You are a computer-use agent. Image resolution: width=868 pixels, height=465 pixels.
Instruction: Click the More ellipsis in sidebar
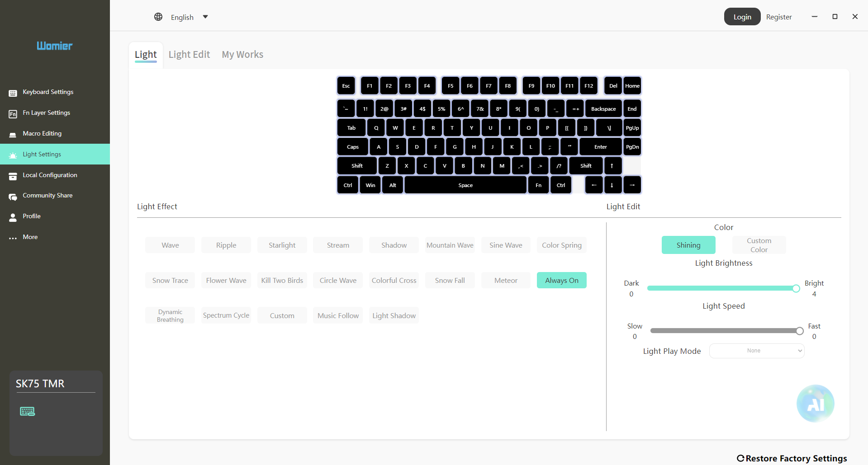click(13, 238)
